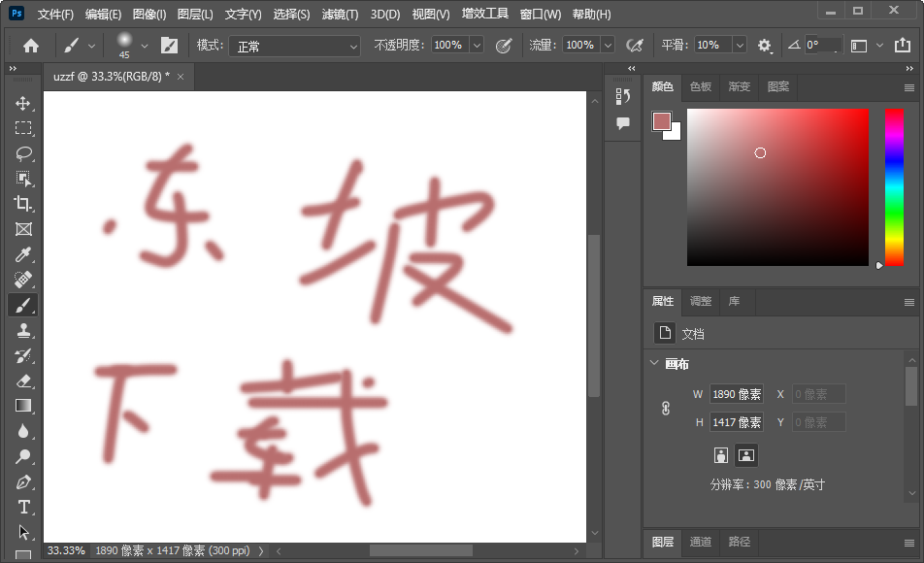Screen dimensions: 924x563
Task: Toggle the width-height link chain icon
Action: 666,409
